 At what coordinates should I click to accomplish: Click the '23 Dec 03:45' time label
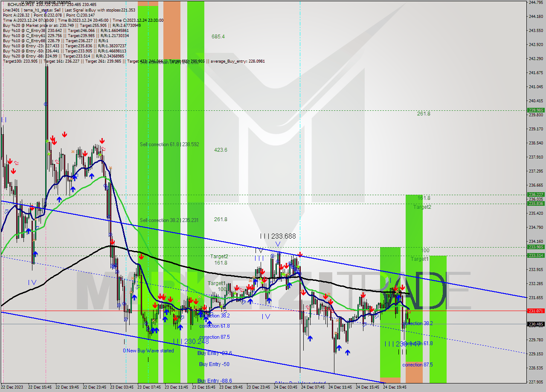(x=122, y=387)
